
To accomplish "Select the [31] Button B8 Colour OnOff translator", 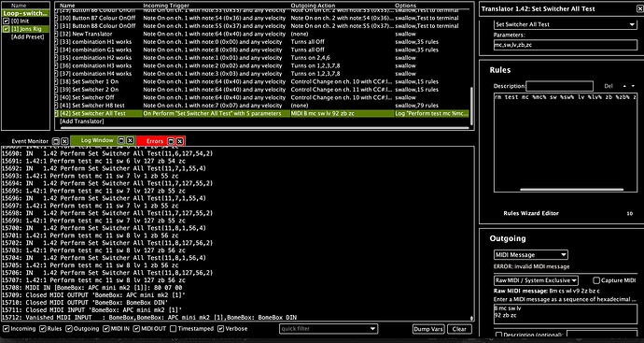I will 262,26.
